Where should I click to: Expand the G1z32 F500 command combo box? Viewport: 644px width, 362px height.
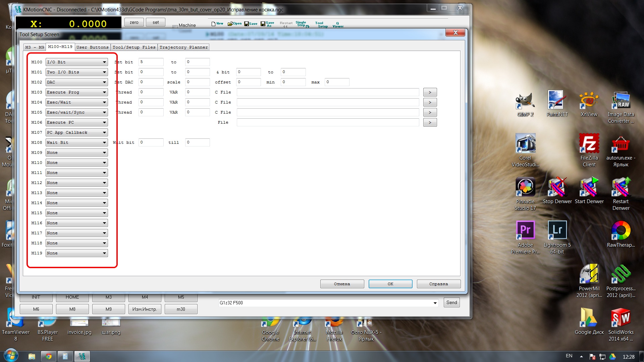click(x=435, y=303)
